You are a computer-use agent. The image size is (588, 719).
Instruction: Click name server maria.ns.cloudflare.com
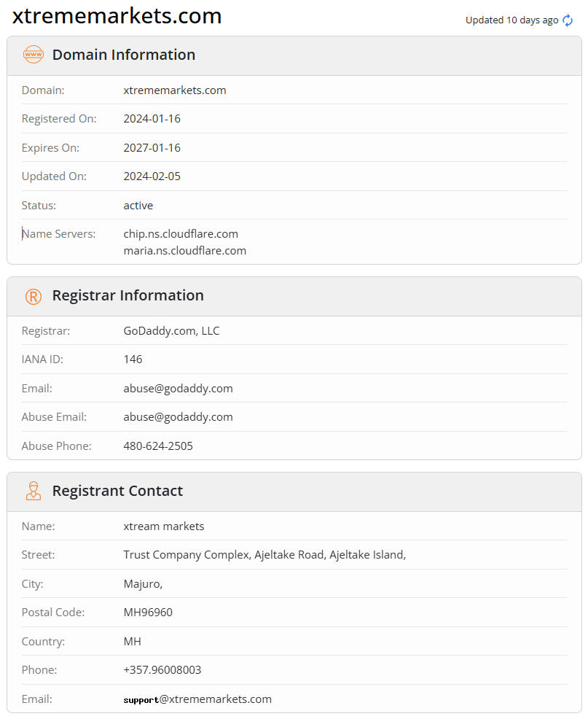click(x=185, y=251)
